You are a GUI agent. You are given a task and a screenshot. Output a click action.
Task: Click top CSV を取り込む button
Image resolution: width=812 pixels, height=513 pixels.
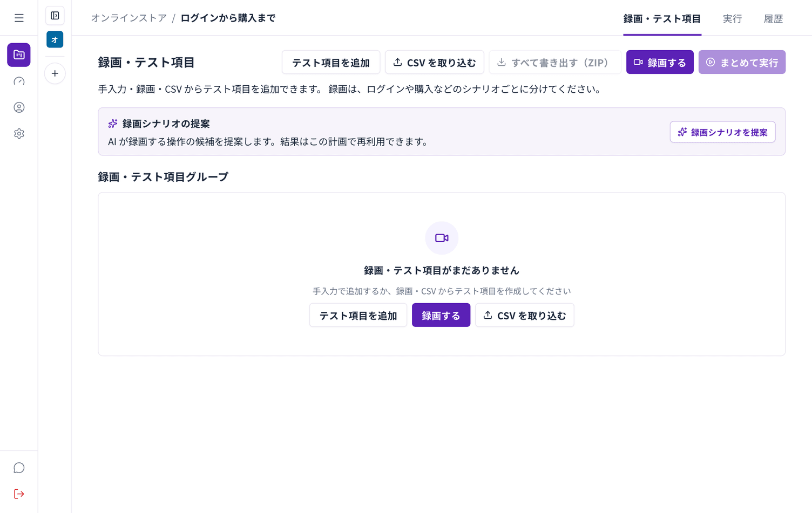point(435,62)
